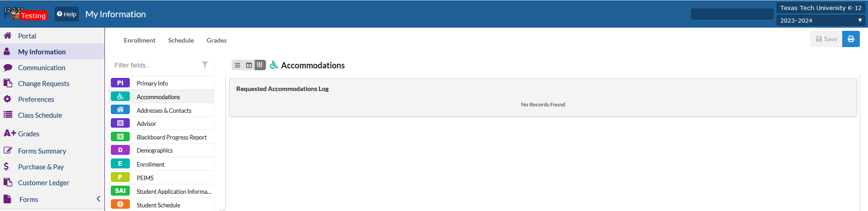Open the Grades tab

[217, 40]
